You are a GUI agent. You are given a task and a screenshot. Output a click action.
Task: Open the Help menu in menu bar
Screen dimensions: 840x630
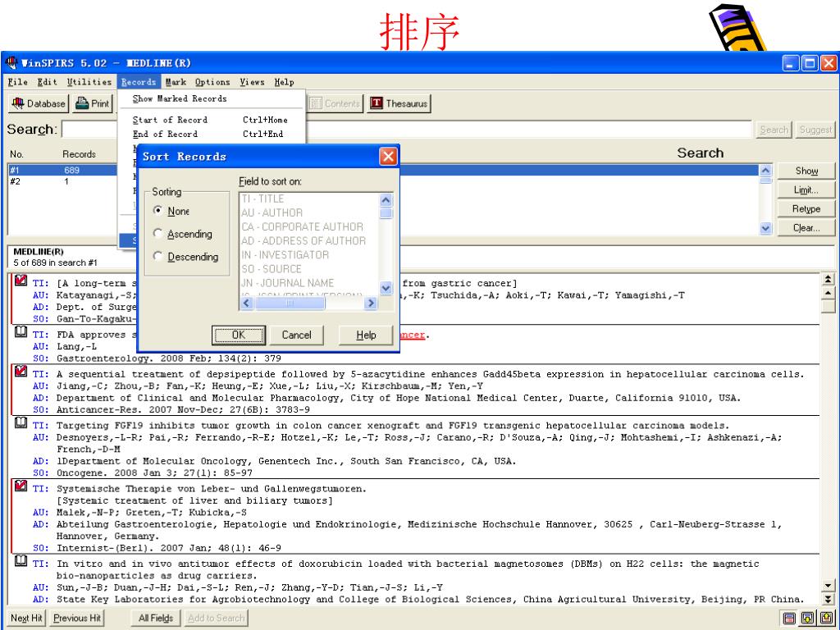285,82
